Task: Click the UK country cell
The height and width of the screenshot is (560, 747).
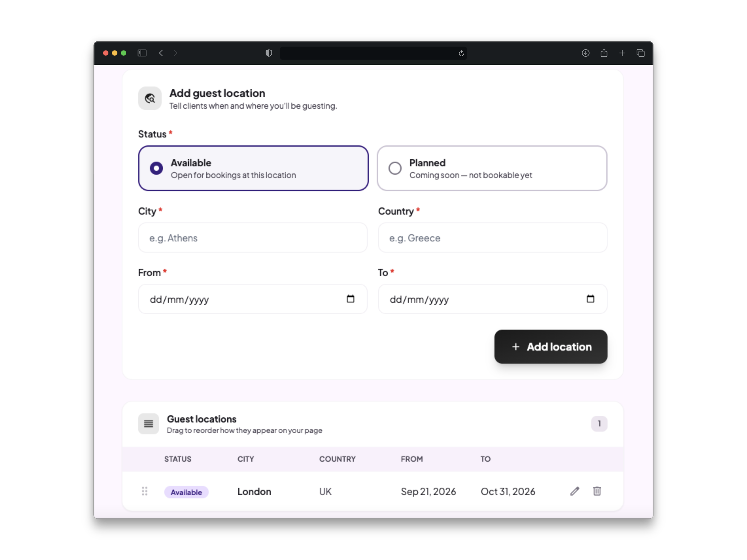Action: (325, 491)
